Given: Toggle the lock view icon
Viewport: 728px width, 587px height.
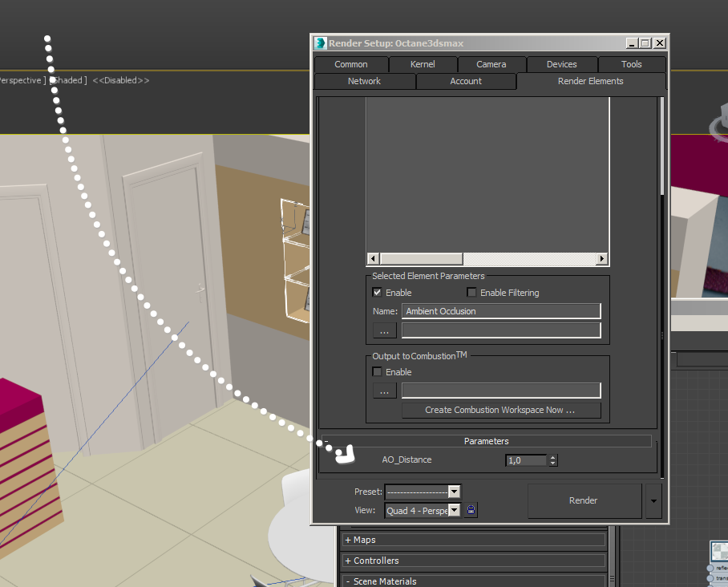Looking at the screenshot, I should click(471, 510).
